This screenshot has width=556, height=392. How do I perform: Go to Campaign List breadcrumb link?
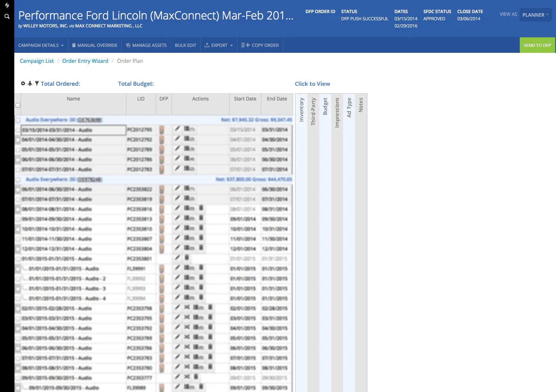pos(37,61)
